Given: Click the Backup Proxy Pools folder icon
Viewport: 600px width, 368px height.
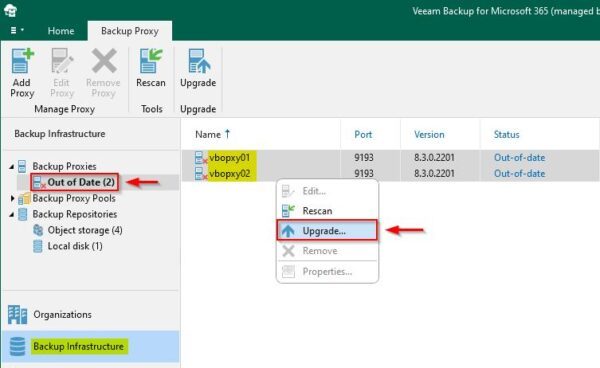Looking at the screenshot, I should 24,198.
